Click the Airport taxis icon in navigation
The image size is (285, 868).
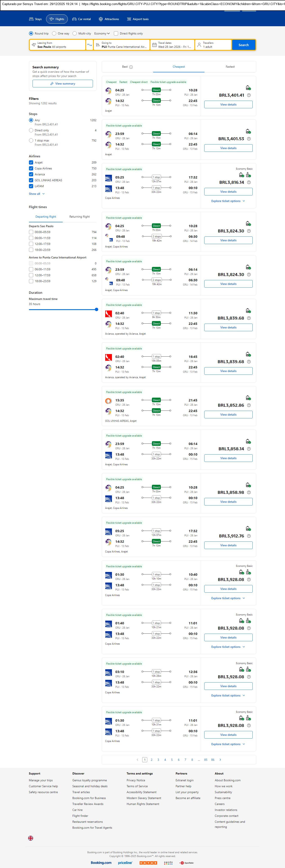(129, 19)
